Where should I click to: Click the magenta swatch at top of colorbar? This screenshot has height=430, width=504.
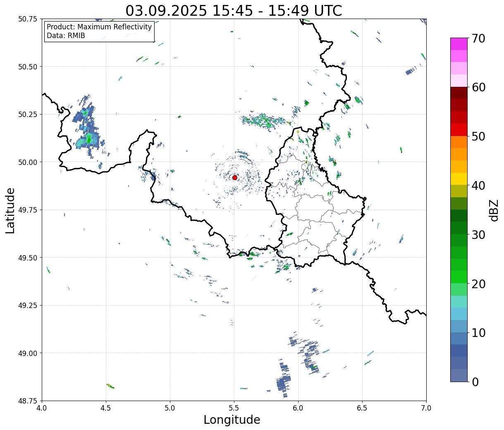pyautogui.click(x=459, y=44)
